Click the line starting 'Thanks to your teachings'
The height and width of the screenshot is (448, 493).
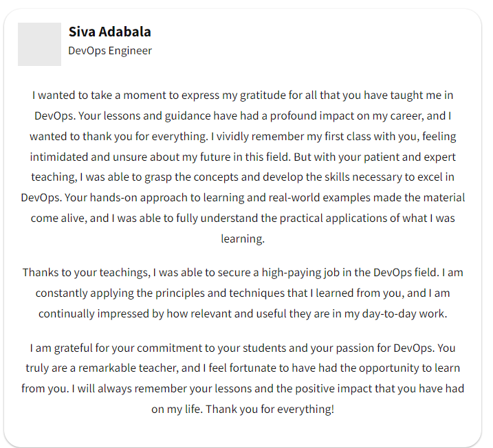tap(243, 272)
